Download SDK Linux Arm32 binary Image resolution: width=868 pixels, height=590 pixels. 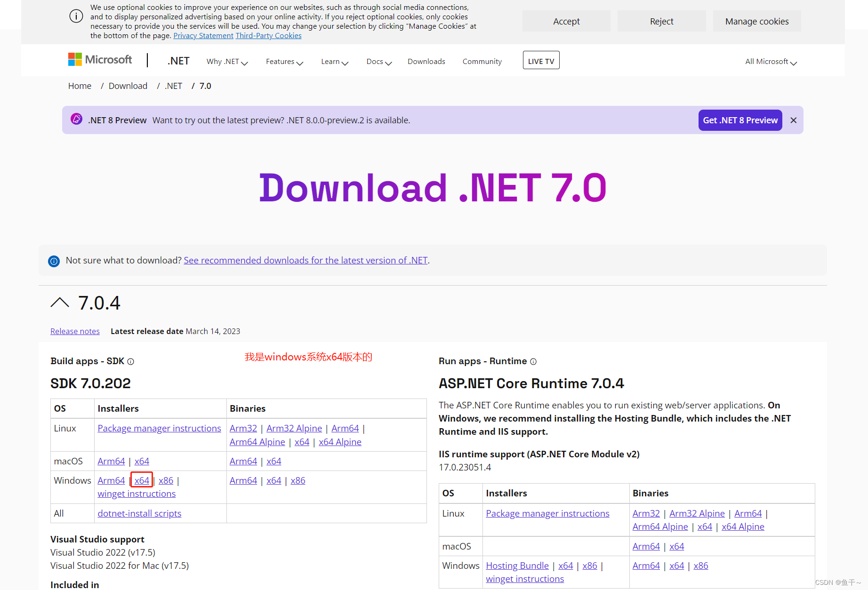click(243, 428)
